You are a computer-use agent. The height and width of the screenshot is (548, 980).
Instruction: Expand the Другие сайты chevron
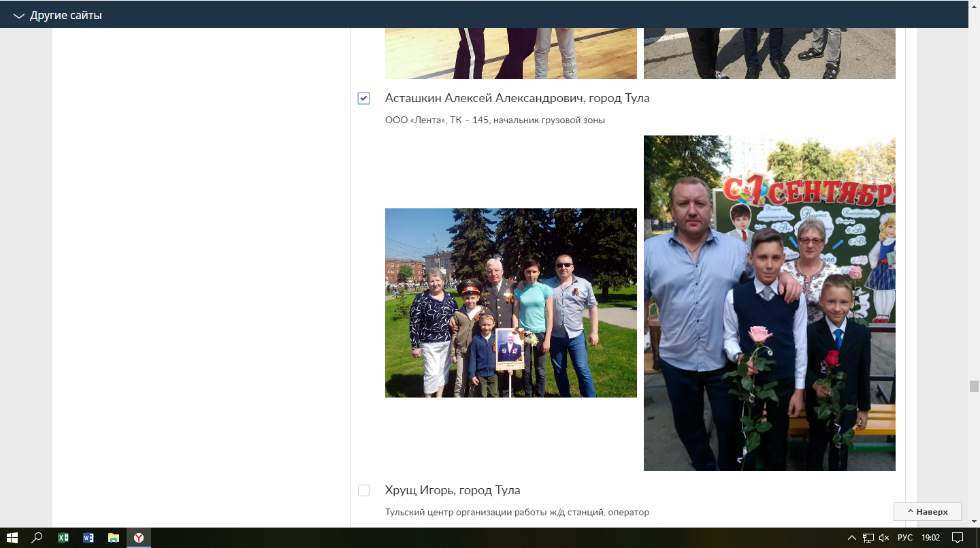[x=18, y=16]
